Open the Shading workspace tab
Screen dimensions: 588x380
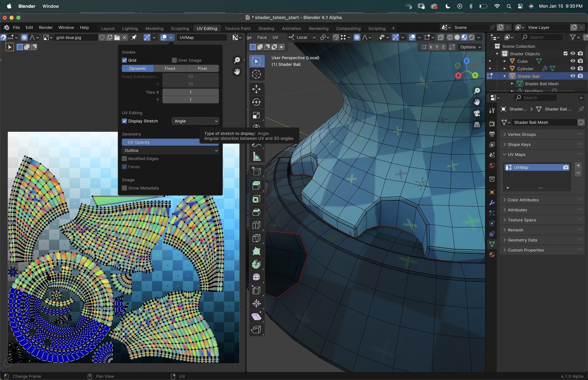pyautogui.click(x=266, y=28)
